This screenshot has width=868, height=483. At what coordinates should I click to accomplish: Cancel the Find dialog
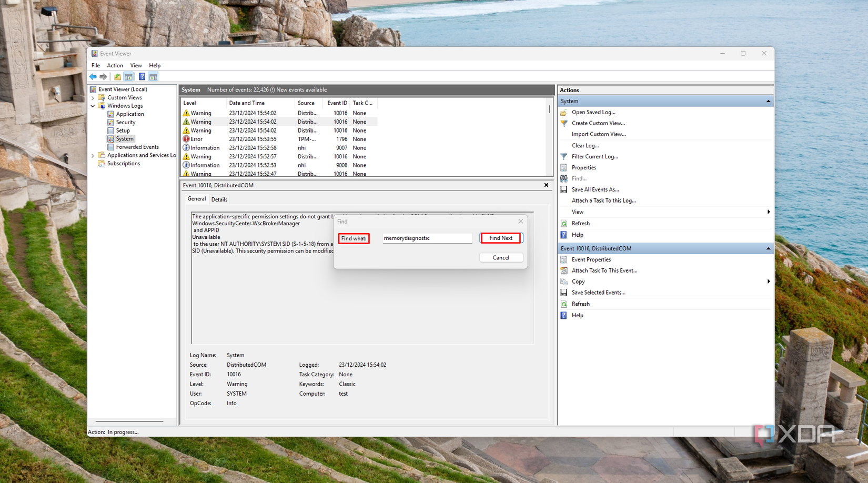[501, 258]
